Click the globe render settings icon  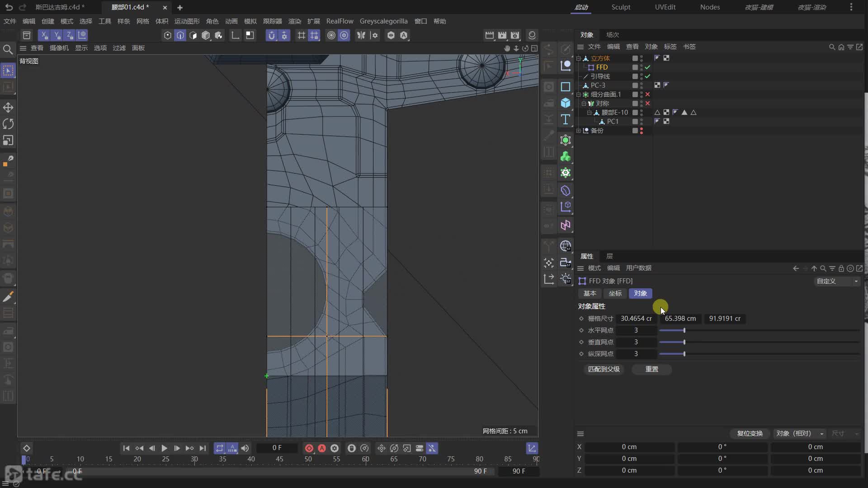point(566,246)
